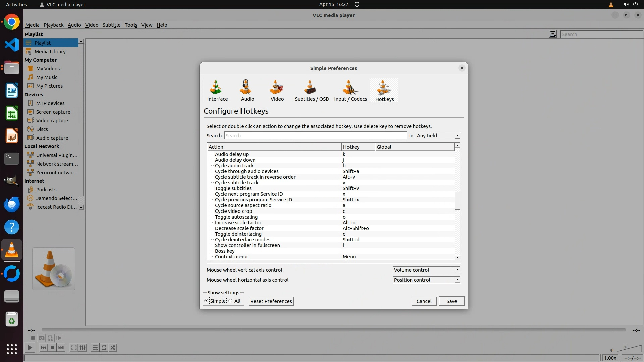Open the Subtitle menu
Image resolution: width=644 pixels, height=362 pixels.
point(111,25)
